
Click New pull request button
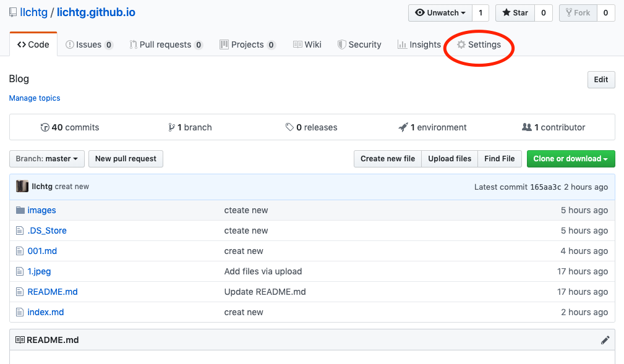pos(126,159)
